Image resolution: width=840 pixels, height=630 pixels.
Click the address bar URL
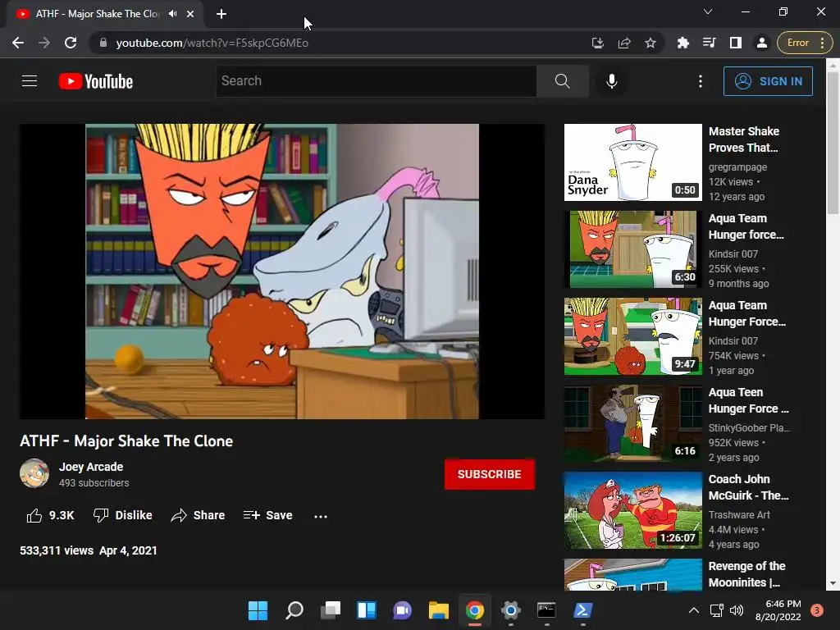[212, 43]
